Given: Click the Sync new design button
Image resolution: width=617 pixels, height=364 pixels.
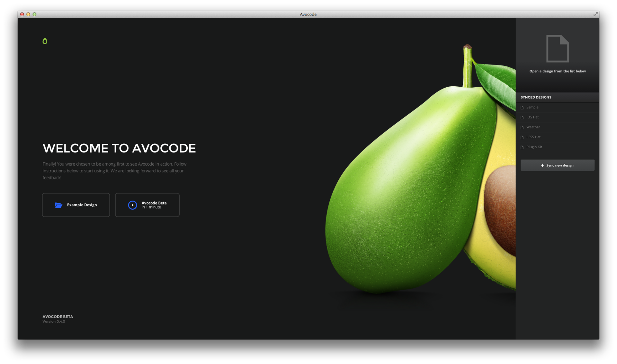Looking at the screenshot, I should (x=557, y=165).
